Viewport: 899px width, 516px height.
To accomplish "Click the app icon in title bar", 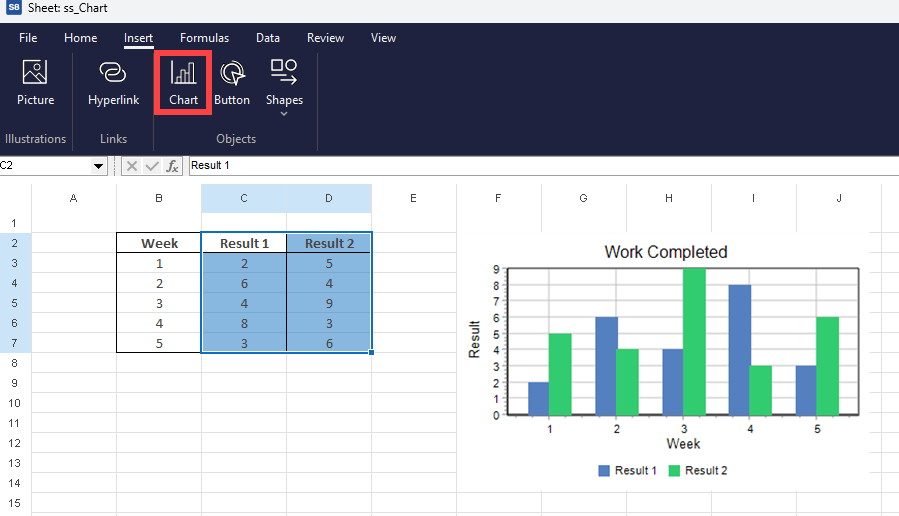I will [14, 8].
